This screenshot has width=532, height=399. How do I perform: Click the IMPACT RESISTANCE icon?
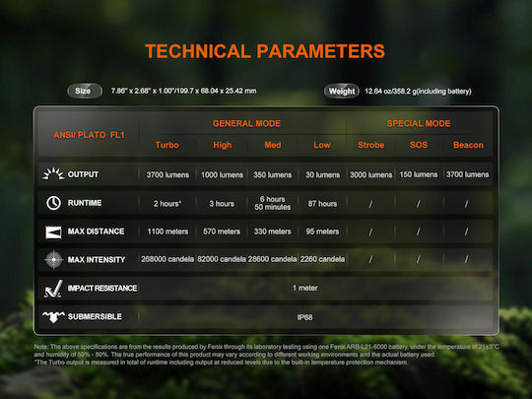[x=53, y=289]
